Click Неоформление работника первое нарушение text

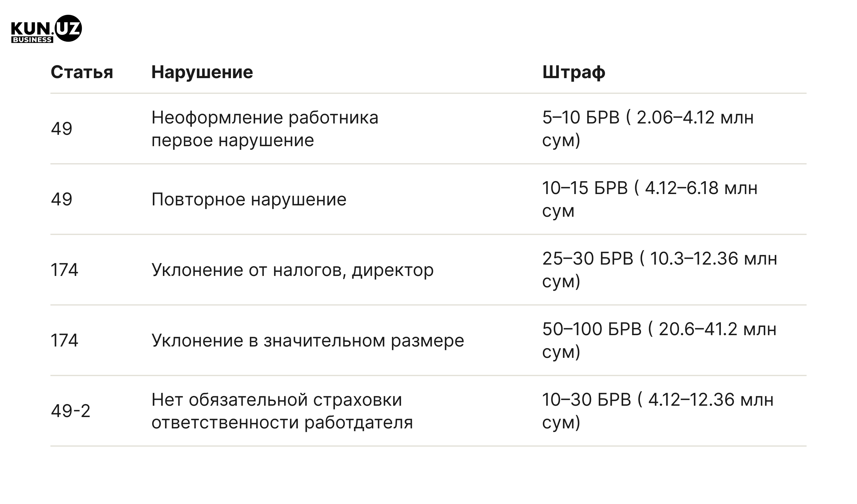[265, 129]
